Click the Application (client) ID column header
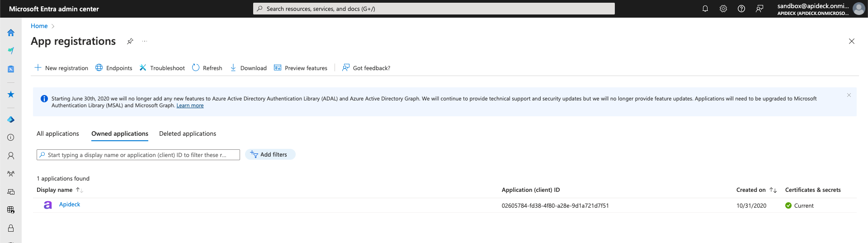 coord(531,190)
